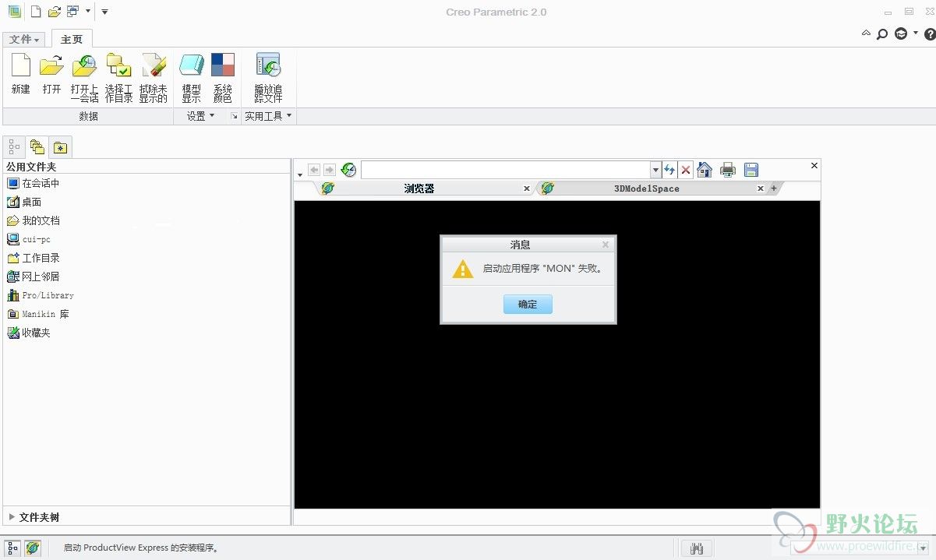
Task: Select the 3DModelSpace browser tab
Action: point(647,188)
